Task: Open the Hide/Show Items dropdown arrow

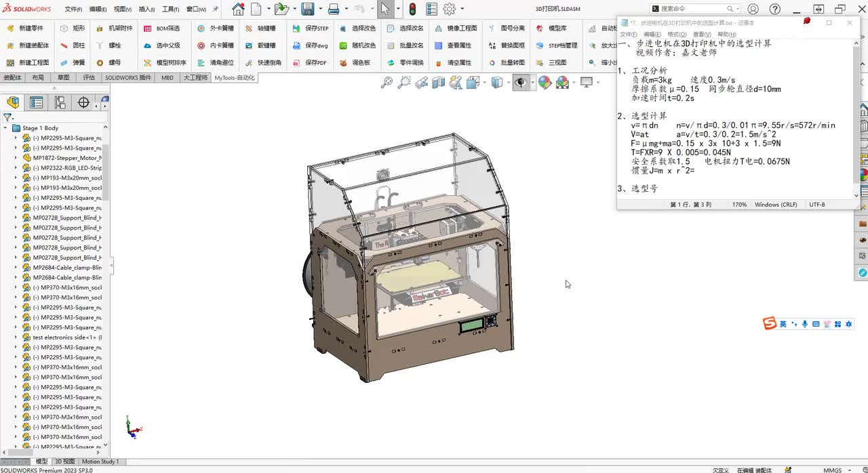Action: 532,83
